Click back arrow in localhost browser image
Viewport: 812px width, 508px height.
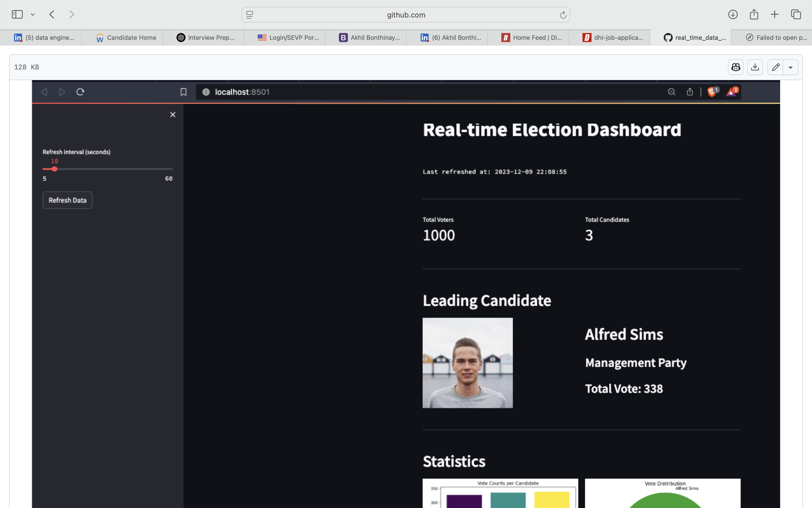[x=44, y=92]
